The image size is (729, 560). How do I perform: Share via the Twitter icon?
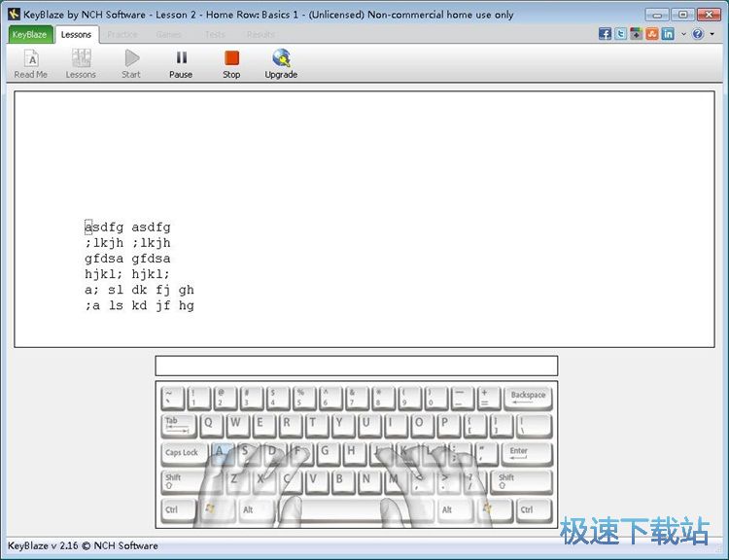tap(621, 34)
